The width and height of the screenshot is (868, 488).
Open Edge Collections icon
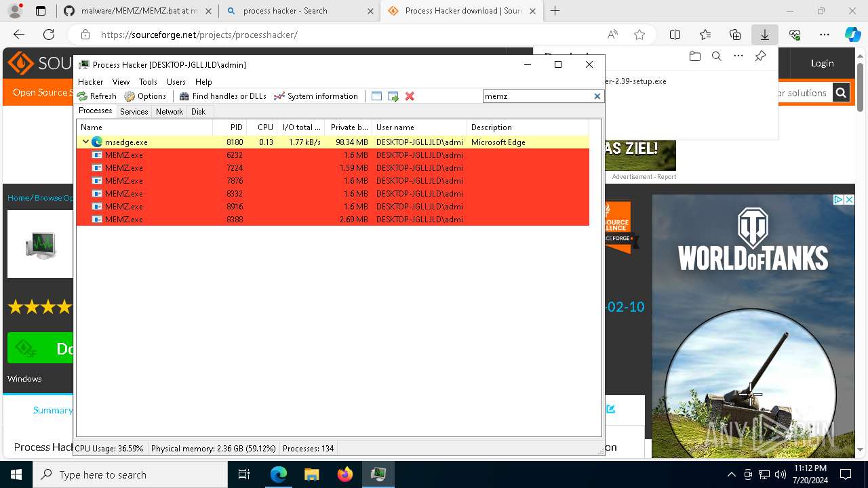(x=735, y=35)
